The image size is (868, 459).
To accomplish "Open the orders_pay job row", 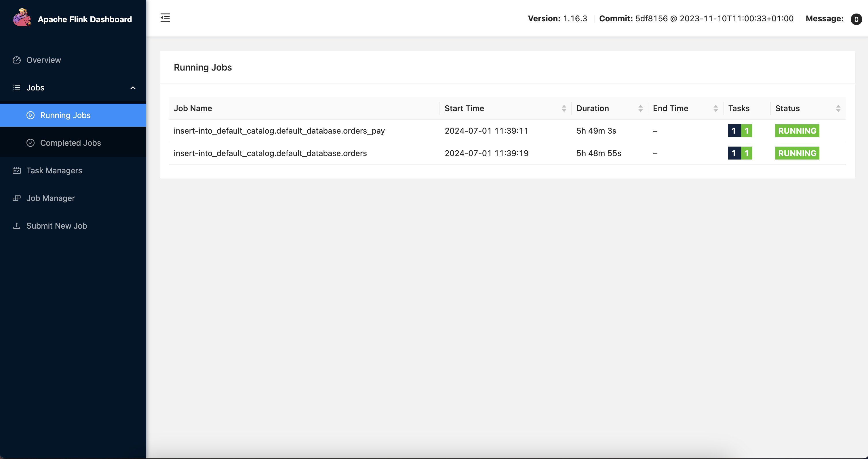I will tap(279, 131).
